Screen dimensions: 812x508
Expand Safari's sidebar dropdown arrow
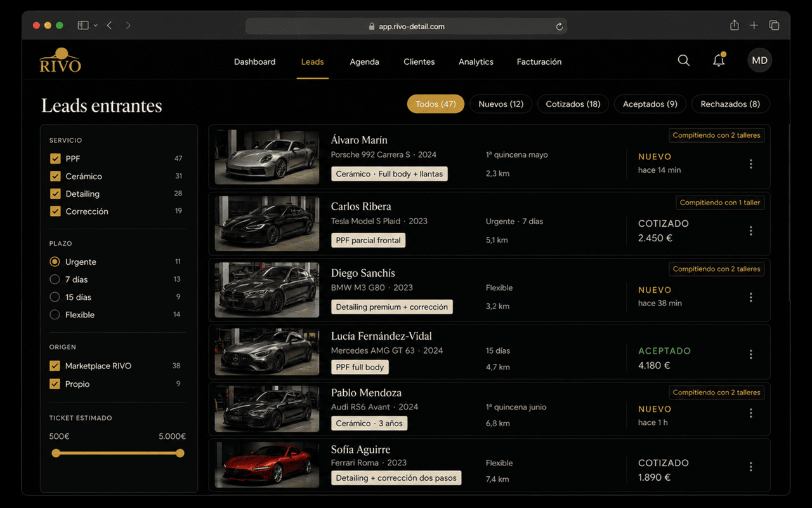(x=95, y=25)
